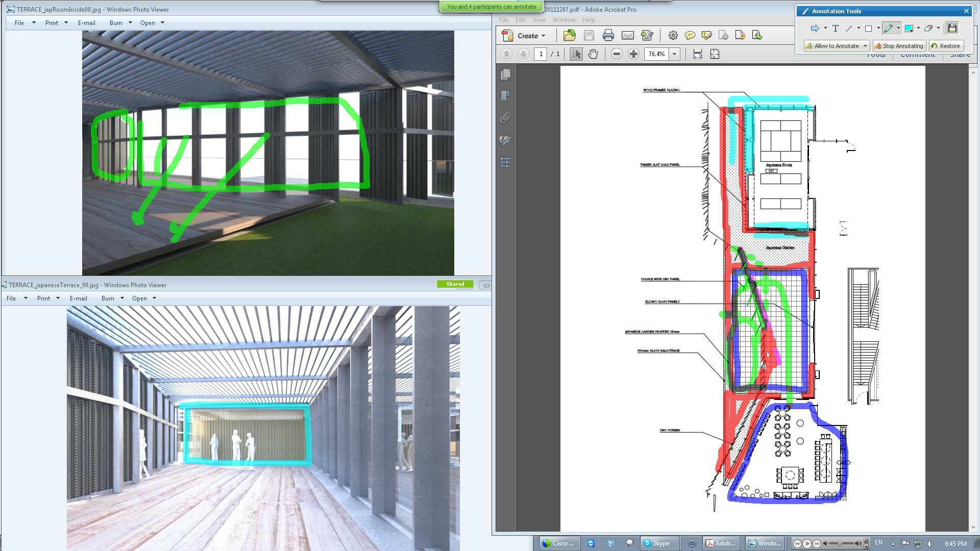The height and width of the screenshot is (551, 980).
Task: Click the fit one full page icon
Action: pyautogui.click(x=715, y=54)
